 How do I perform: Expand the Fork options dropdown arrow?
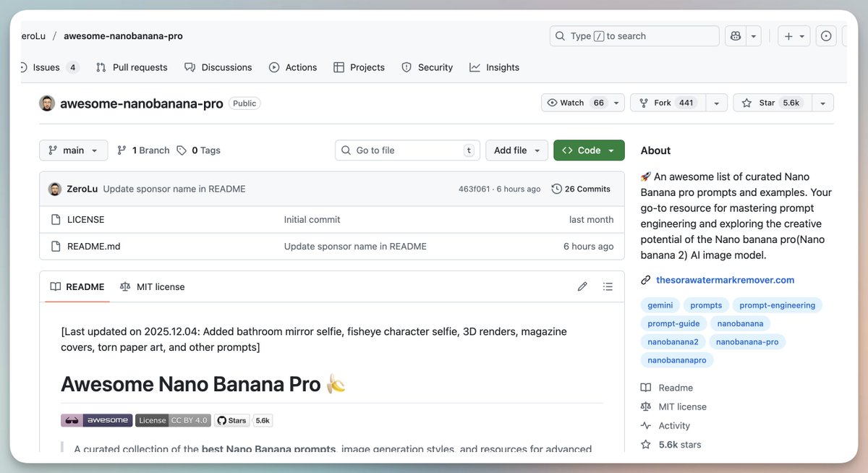(x=716, y=103)
